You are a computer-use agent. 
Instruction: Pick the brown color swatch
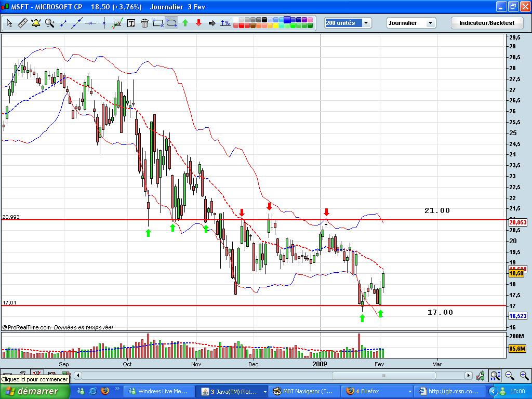tap(253, 25)
